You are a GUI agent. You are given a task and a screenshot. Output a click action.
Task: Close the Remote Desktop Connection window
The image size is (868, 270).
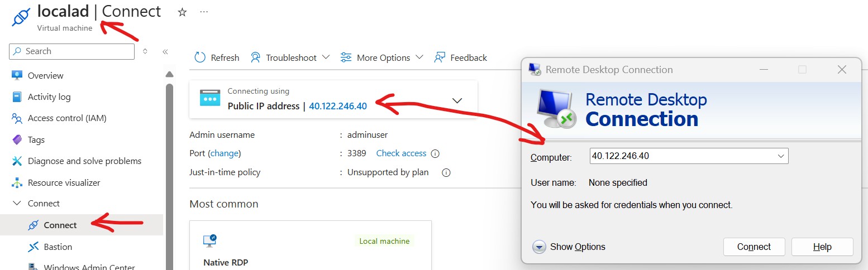842,69
